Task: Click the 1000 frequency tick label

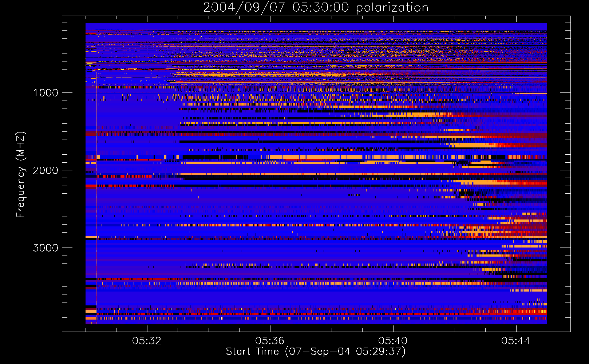Action: pyautogui.click(x=46, y=93)
